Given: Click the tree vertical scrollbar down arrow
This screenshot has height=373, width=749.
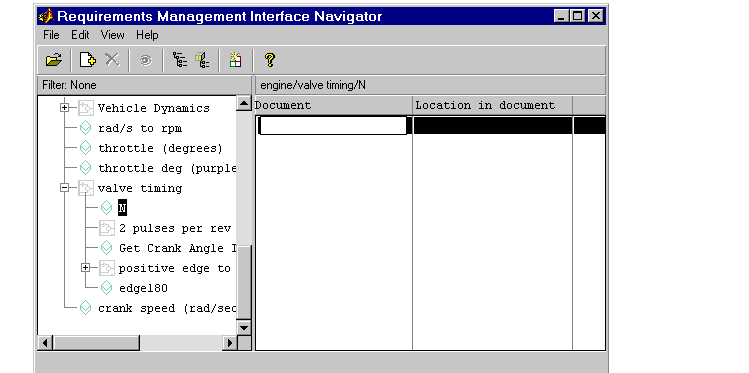Looking at the screenshot, I should [x=244, y=328].
